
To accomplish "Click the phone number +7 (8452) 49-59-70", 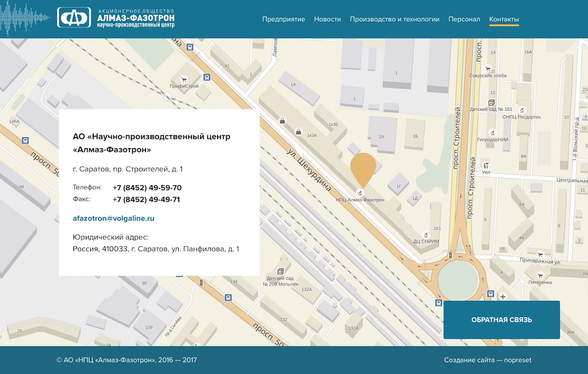I will coord(147,188).
